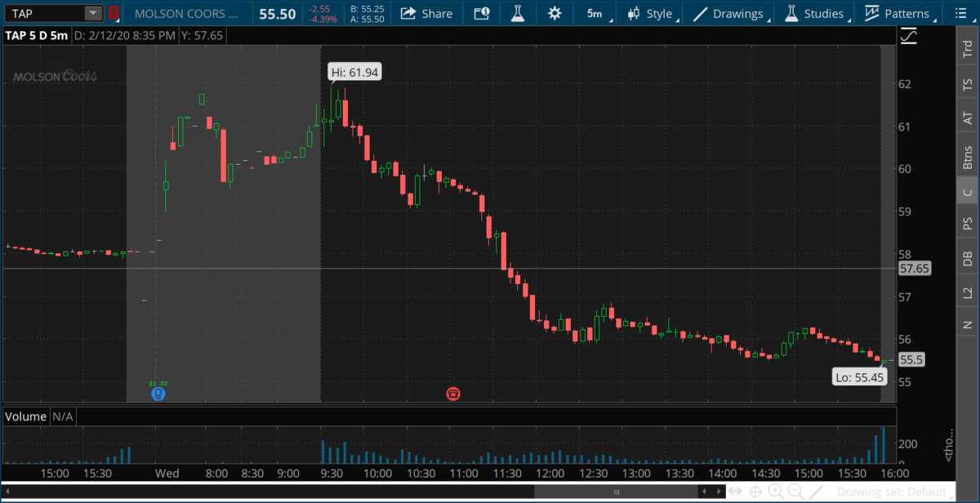Select the L2 side tab
Image resolution: width=980 pixels, height=503 pixels.
click(968, 292)
